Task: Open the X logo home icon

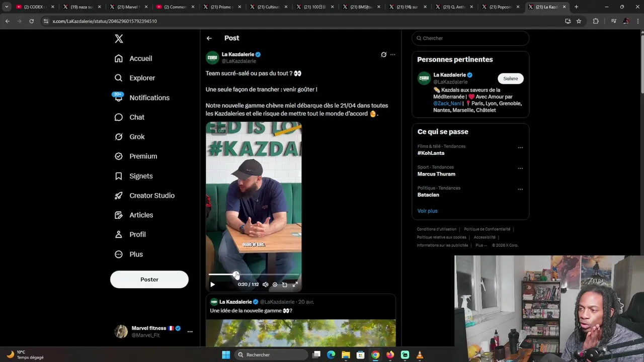Action: click(x=119, y=39)
